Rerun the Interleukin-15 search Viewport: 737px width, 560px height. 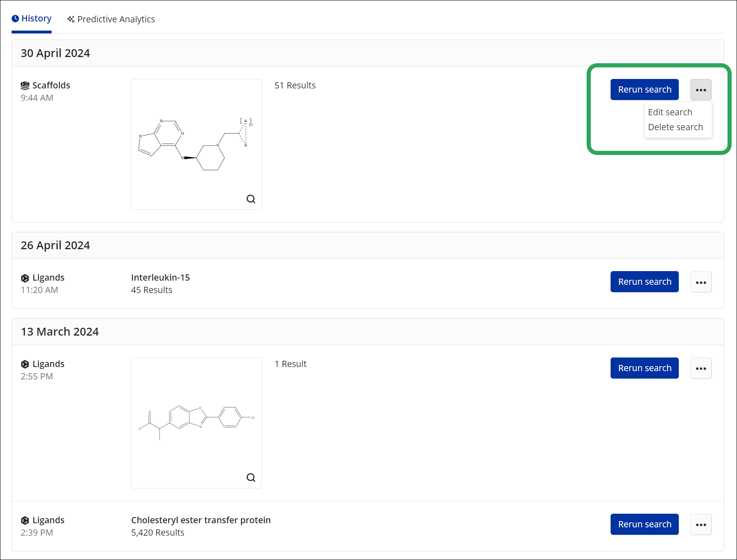pos(644,282)
